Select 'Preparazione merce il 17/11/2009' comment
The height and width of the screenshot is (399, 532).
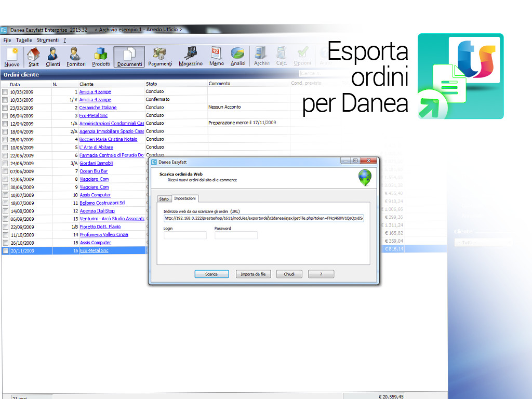click(248, 123)
